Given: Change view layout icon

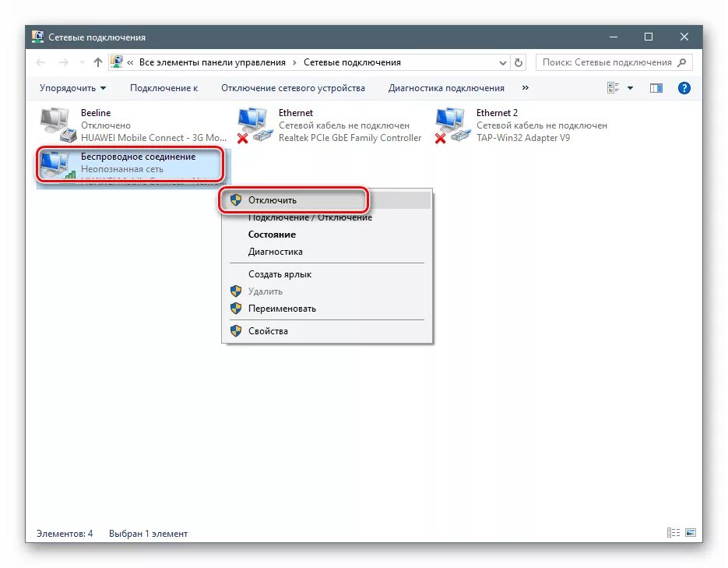Looking at the screenshot, I should pos(614,88).
